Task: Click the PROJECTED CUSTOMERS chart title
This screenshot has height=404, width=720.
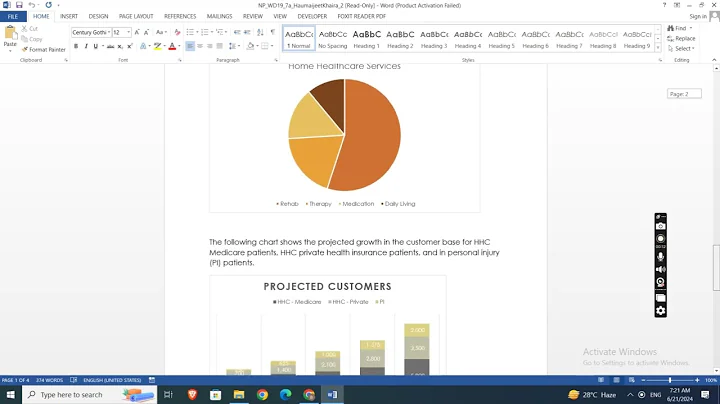Action: point(327,286)
